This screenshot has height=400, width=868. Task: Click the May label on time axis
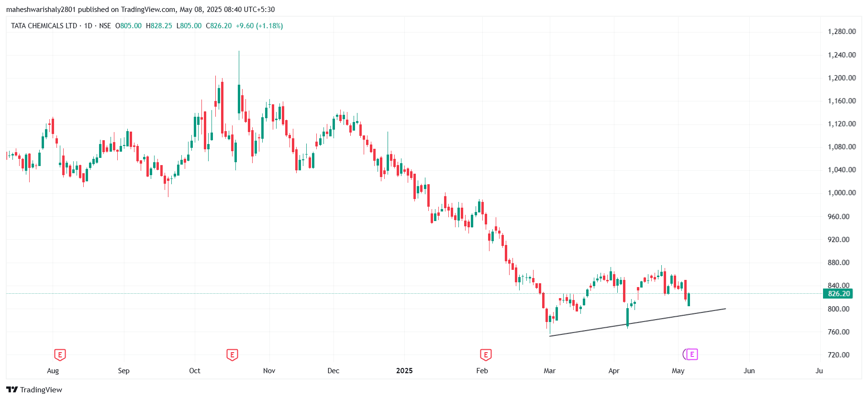(x=678, y=371)
